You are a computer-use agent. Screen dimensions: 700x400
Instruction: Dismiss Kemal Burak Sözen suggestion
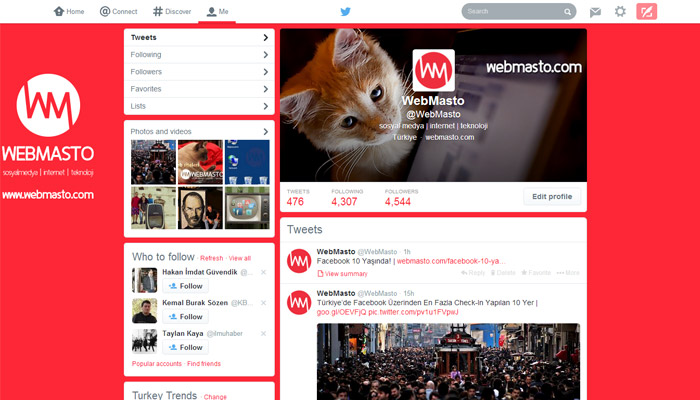[x=263, y=303]
